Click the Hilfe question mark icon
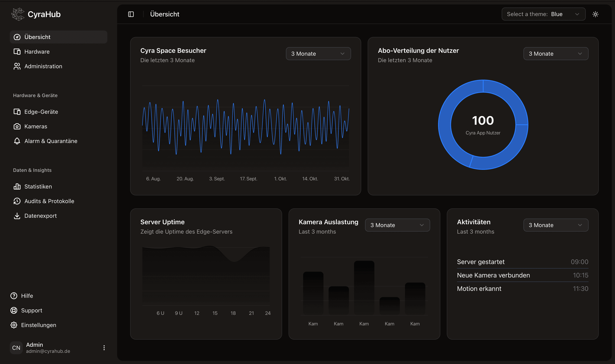 [x=14, y=296]
